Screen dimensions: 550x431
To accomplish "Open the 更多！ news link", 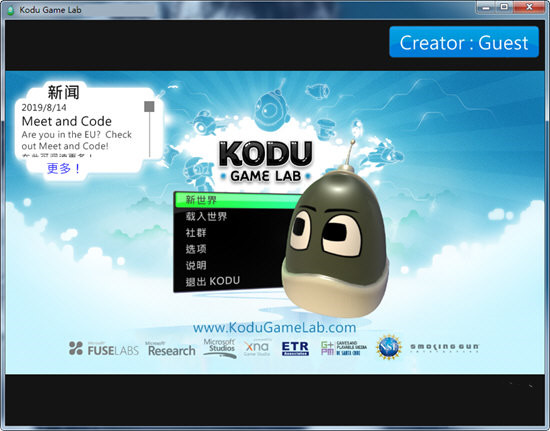I will pos(63,168).
